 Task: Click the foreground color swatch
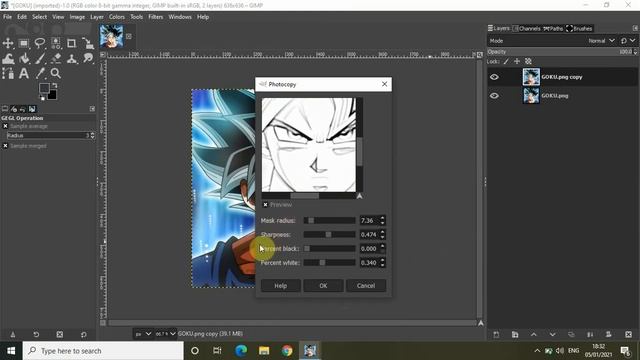[x=44, y=88]
